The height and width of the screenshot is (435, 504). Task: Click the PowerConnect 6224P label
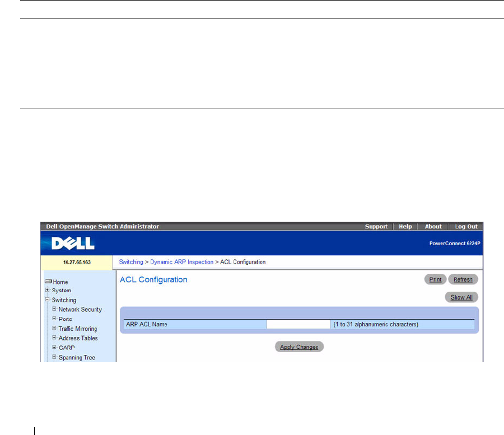pos(455,243)
